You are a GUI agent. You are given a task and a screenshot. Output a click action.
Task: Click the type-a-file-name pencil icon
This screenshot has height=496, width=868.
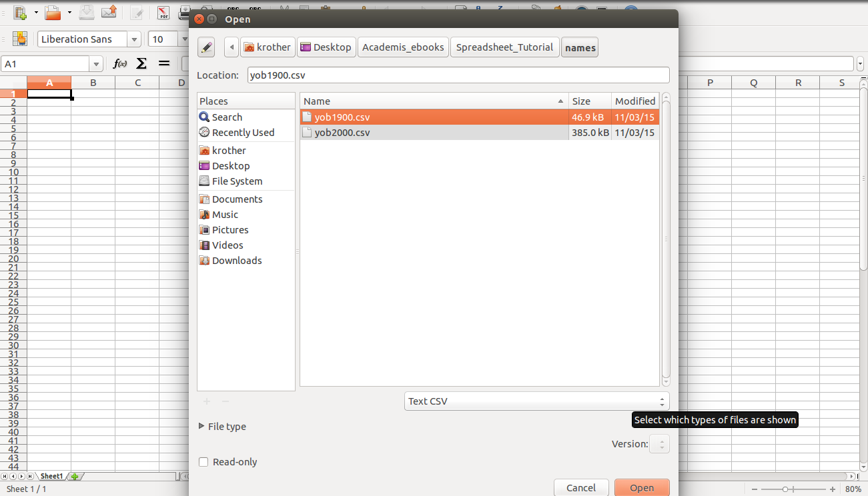point(206,47)
